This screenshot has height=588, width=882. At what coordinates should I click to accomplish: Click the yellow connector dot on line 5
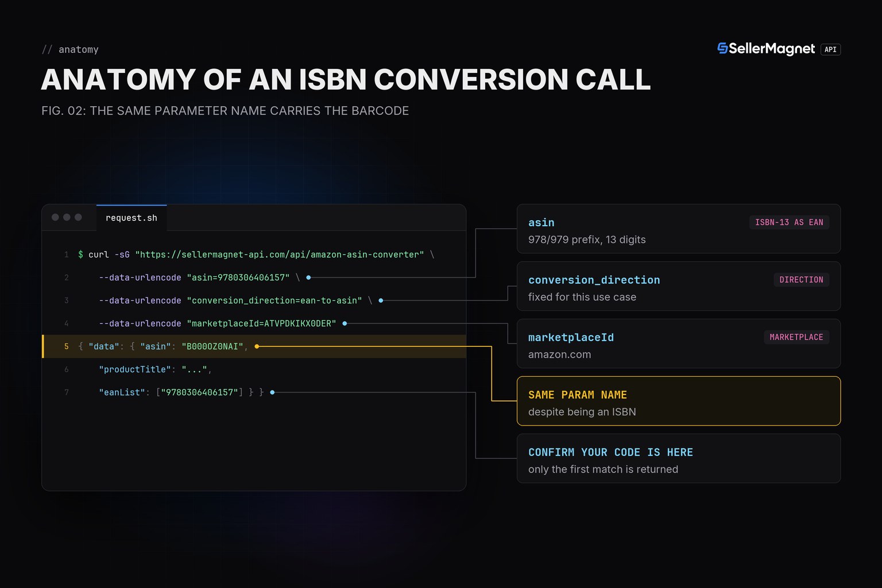coord(257,346)
